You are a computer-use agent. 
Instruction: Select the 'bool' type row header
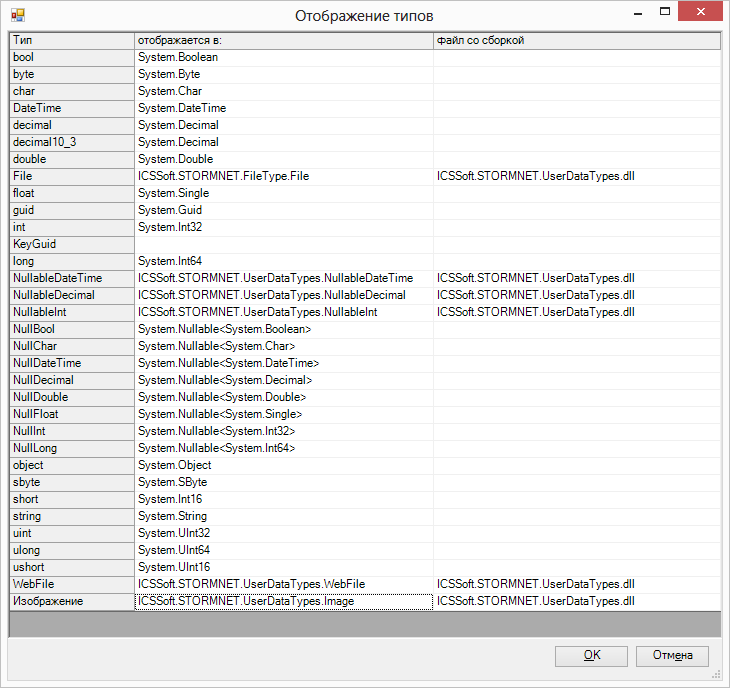pos(72,57)
